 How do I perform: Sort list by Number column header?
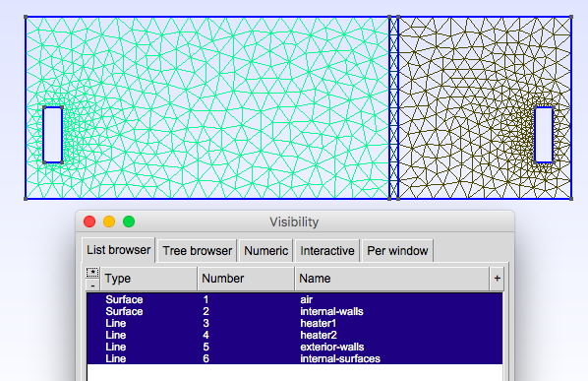pyautogui.click(x=246, y=279)
